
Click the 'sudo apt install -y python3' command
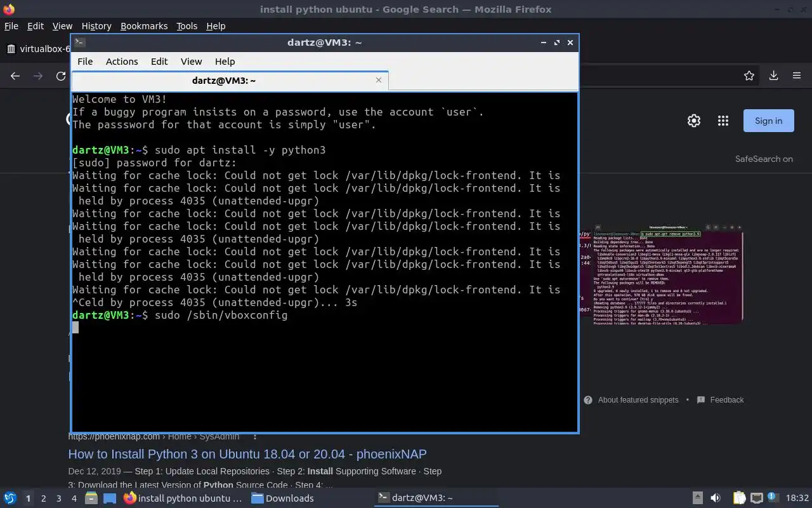click(x=240, y=150)
